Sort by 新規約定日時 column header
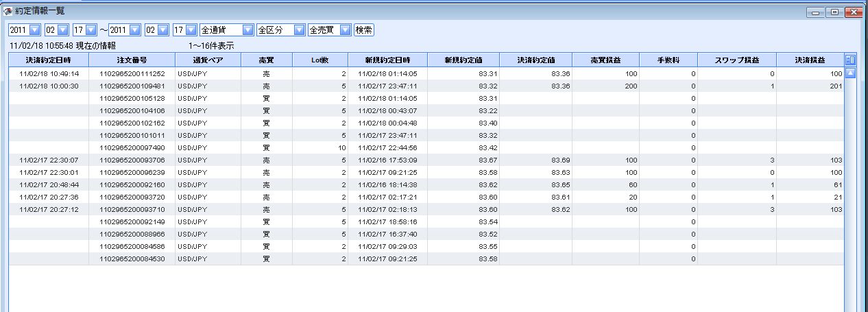The image size is (868, 312). 388,60
